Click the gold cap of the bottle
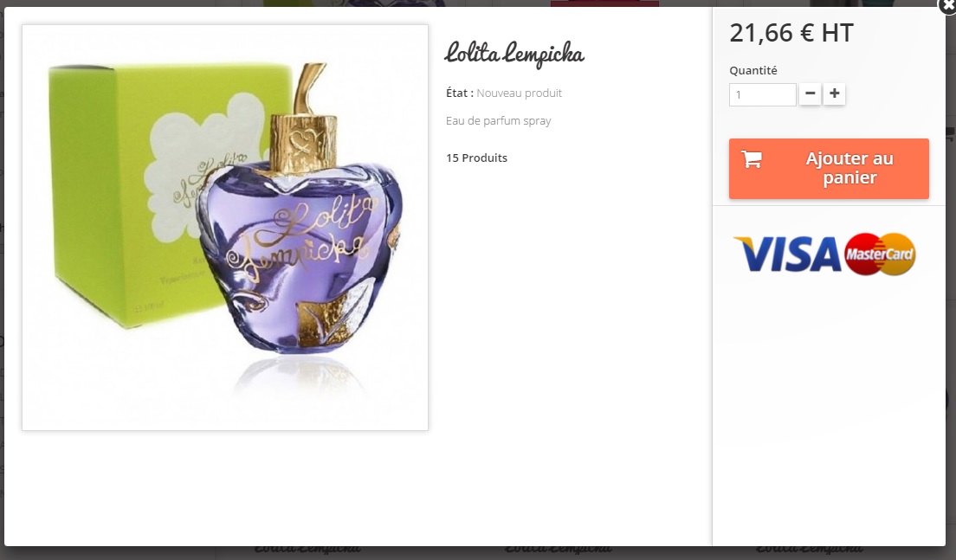The image size is (956, 560). tap(303, 137)
